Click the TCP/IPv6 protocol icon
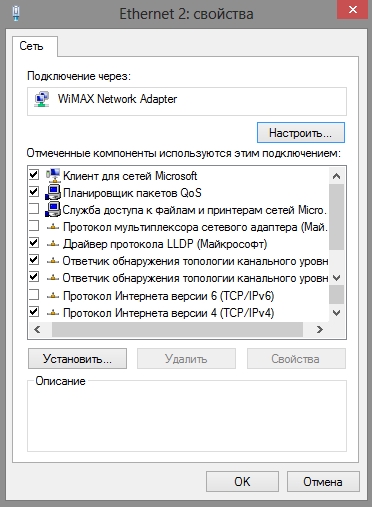This screenshot has height=507, width=372. (53, 295)
